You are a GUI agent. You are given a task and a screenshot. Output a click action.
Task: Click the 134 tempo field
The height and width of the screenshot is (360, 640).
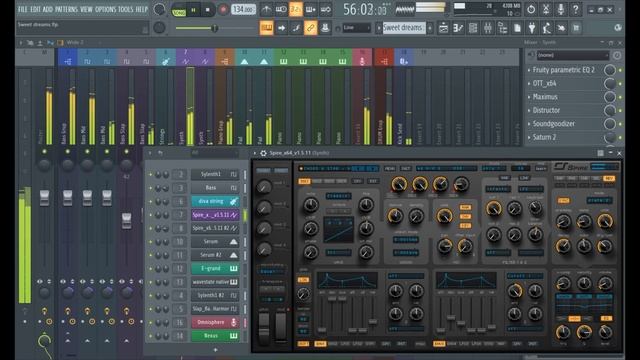click(x=243, y=9)
